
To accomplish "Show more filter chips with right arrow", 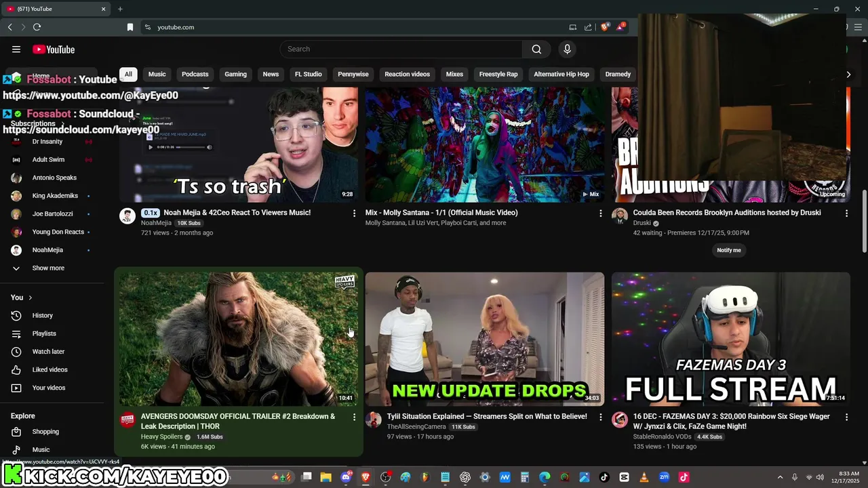I will click(x=848, y=75).
